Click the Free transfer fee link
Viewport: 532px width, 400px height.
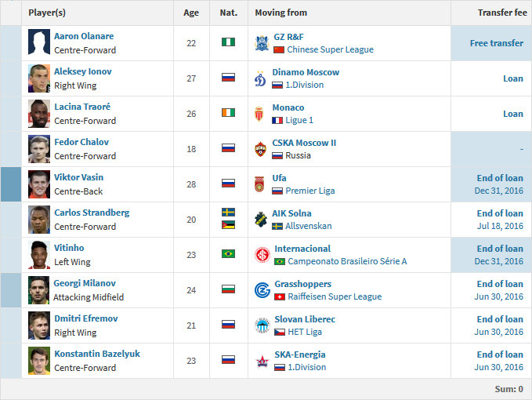click(497, 43)
